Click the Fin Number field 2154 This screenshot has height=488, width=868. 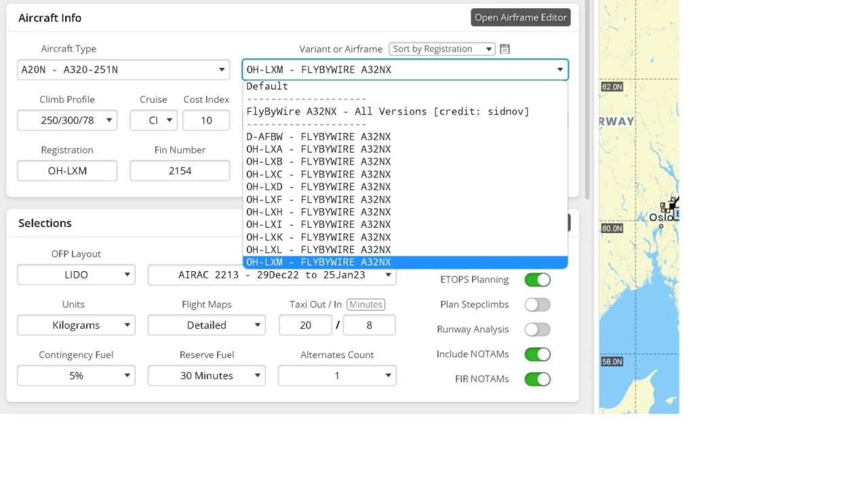click(180, 171)
